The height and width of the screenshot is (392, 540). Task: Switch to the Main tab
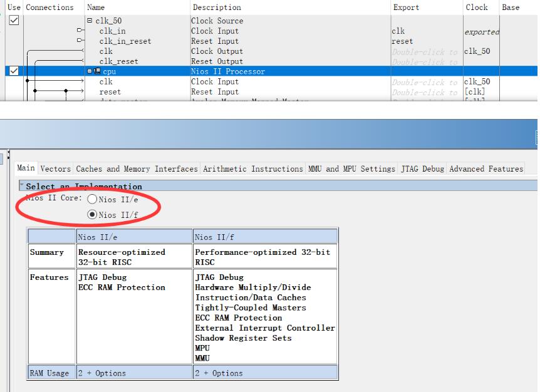tap(26, 168)
